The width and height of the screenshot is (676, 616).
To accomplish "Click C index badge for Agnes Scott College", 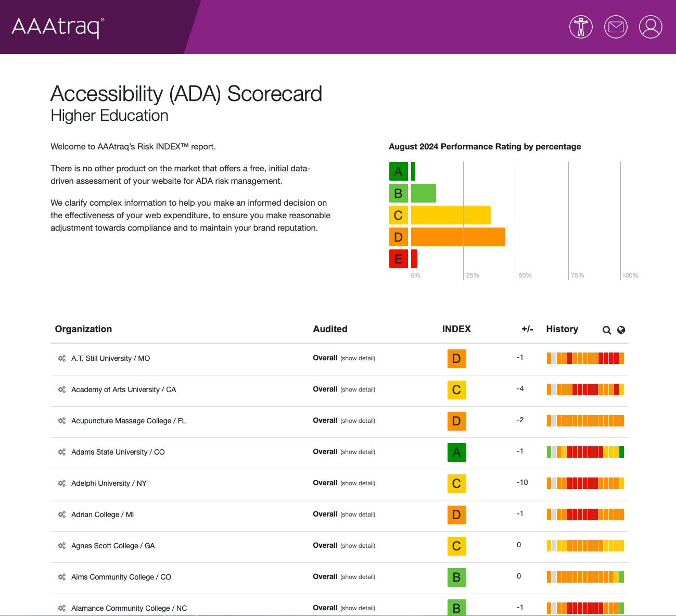I will pyautogui.click(x=456, y=546).
